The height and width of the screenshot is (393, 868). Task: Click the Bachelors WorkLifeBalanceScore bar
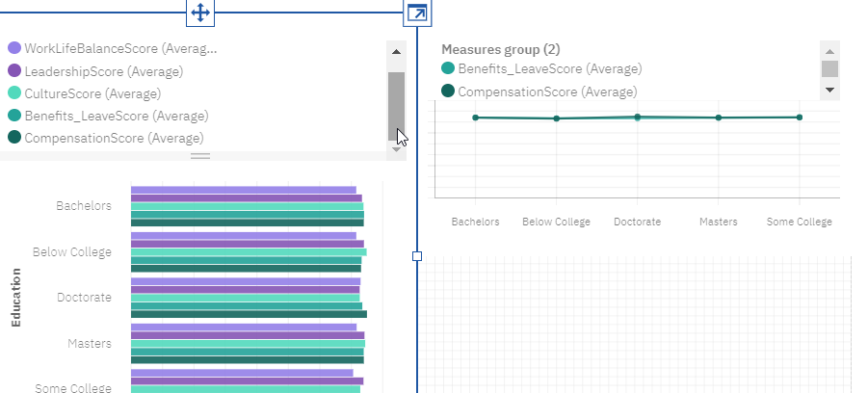244,190
